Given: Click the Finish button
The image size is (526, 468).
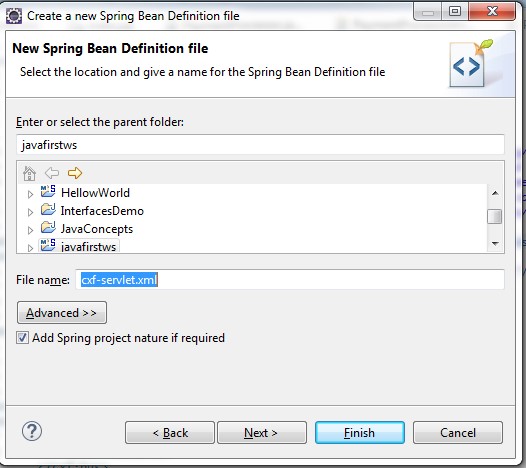Looking at the screenshot, I should pyautogui.click(x=360, y=433).
